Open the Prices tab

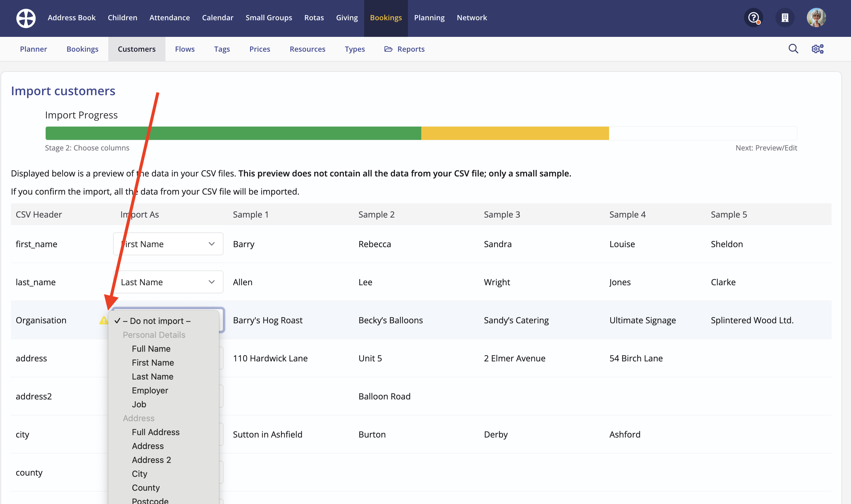click(260, 49)
